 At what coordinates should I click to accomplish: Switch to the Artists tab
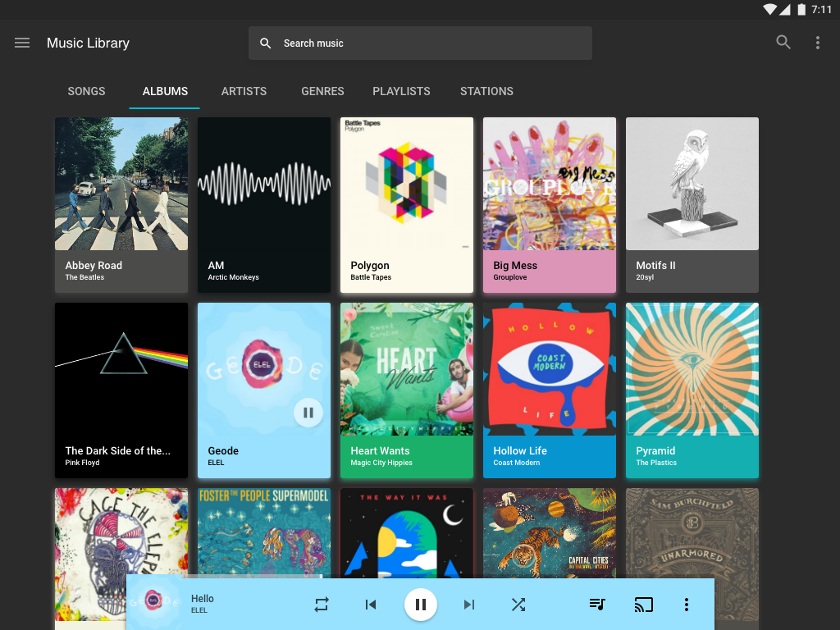click(x=244, y=91)
